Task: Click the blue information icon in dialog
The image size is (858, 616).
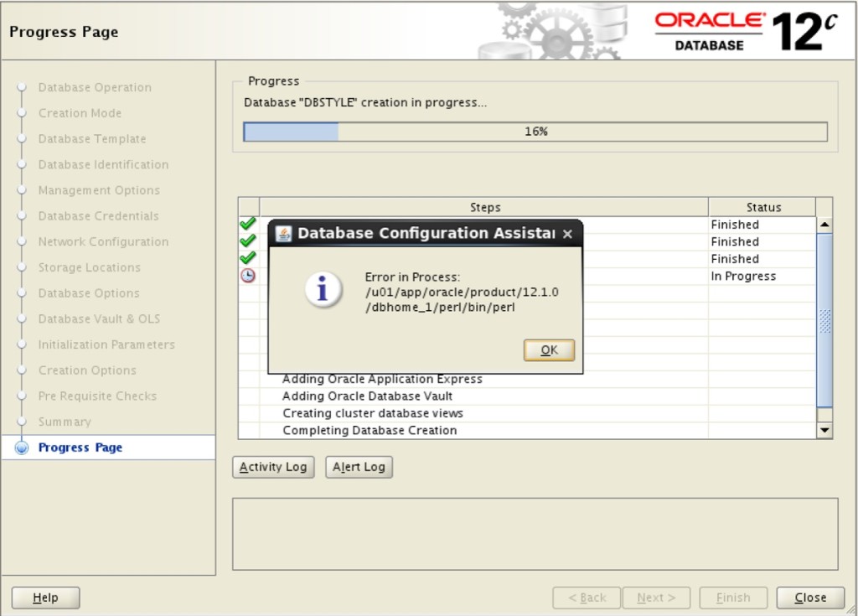Action: 323,288
